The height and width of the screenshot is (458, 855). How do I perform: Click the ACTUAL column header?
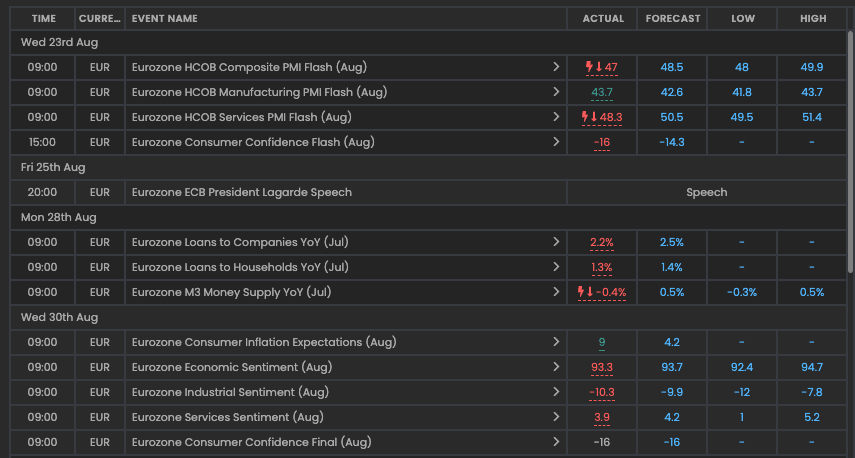(602, 18)
